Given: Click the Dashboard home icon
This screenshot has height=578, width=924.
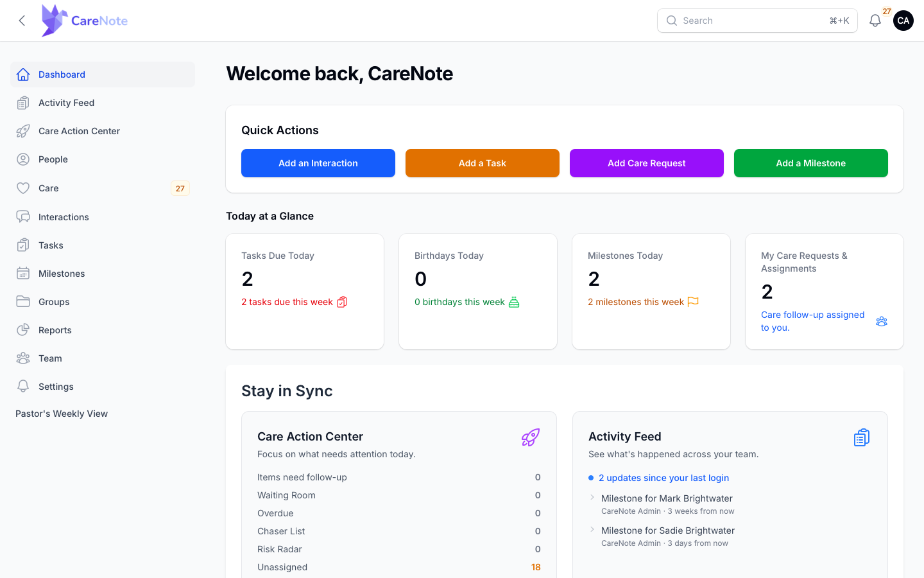Looking at the screenshot, I should 23,74.
